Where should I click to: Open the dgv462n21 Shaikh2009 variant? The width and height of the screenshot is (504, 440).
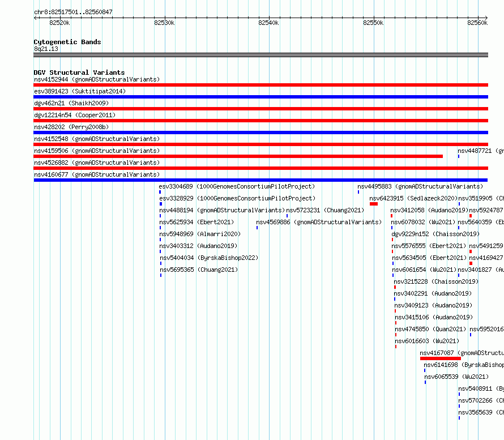pos(71,103)
